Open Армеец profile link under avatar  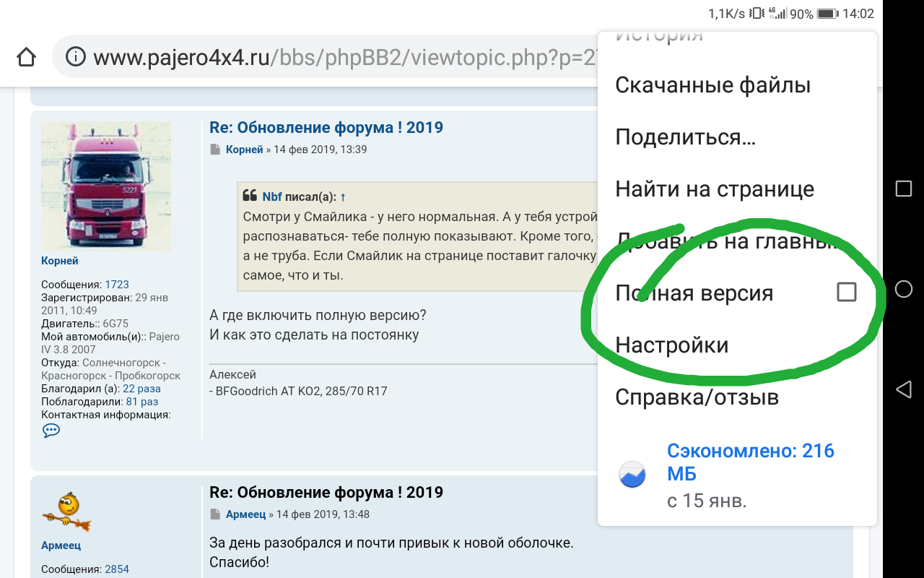click(x=61, y=545)
